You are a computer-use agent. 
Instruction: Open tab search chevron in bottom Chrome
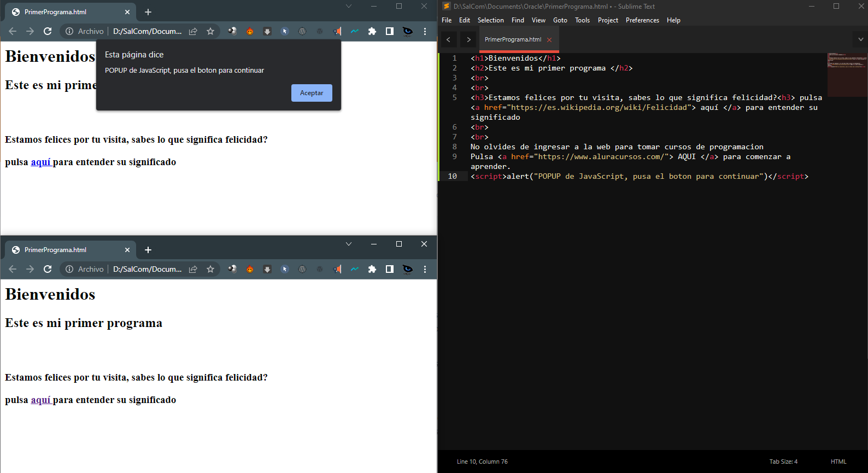click(x=349, y=244)
